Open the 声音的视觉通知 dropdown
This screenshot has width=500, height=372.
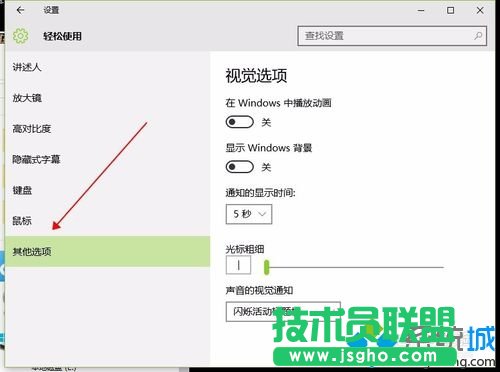pyautogui.click(x=283, y=312)
